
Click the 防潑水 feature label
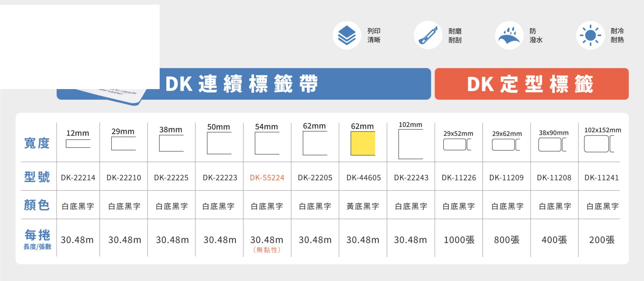tap(536, 36)
